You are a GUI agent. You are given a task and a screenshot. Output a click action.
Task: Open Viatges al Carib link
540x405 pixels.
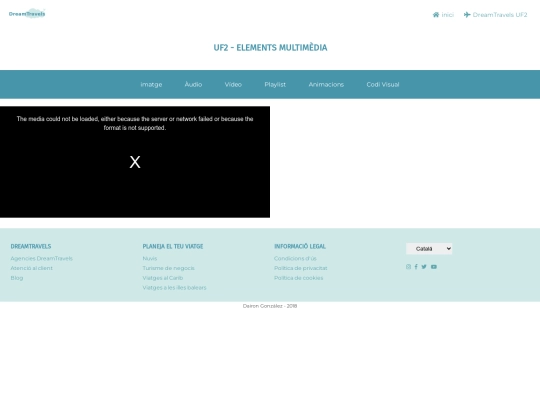pyautogui.click(x=163, y=278)
